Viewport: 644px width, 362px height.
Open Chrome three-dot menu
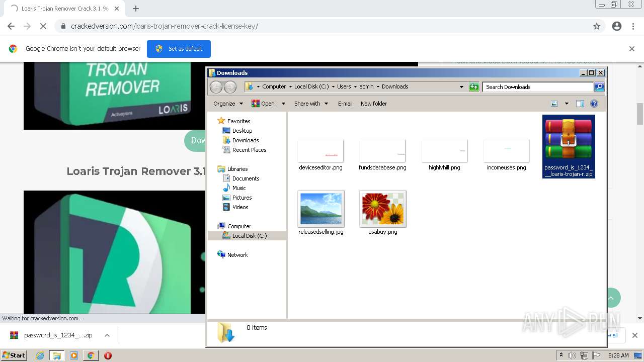coord(633,26)
